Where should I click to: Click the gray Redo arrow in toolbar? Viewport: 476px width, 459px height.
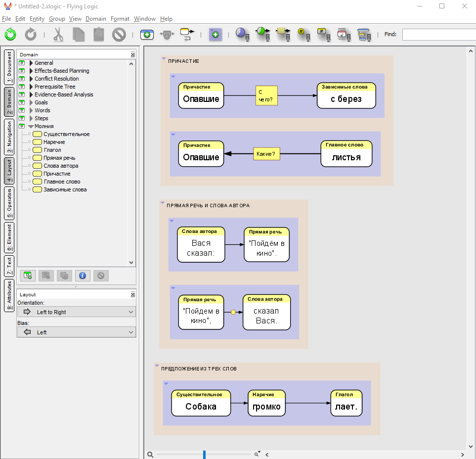tap(31, 34)
